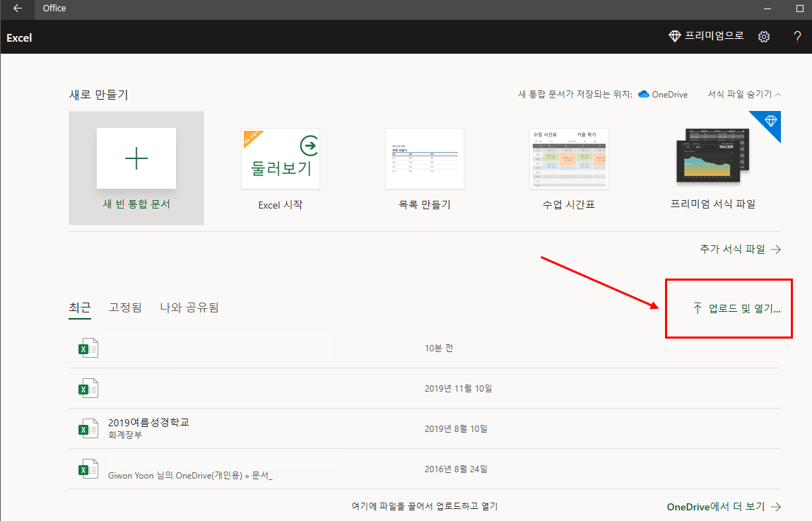
Task: Open the 프리미엄 서식 파일 template
Action: tap(713, 170)
